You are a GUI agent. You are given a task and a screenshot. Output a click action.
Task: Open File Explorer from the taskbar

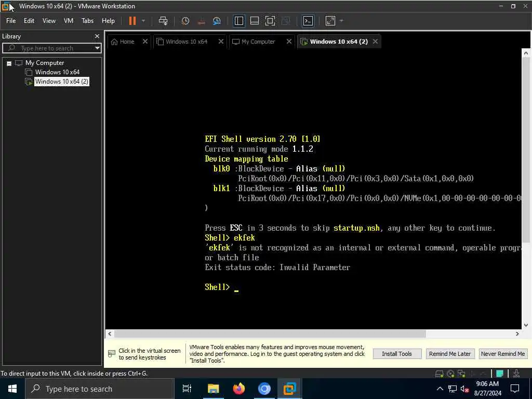pos(214,389)
